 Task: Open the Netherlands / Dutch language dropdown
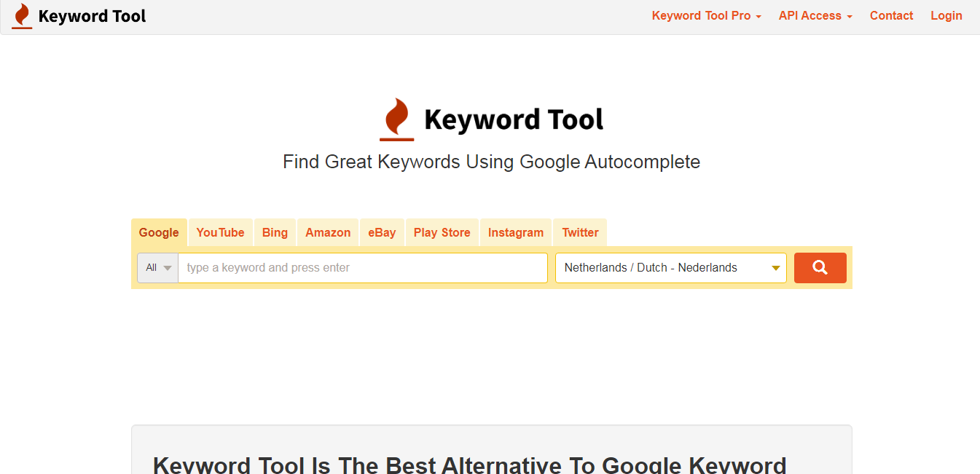pos(671,267)
